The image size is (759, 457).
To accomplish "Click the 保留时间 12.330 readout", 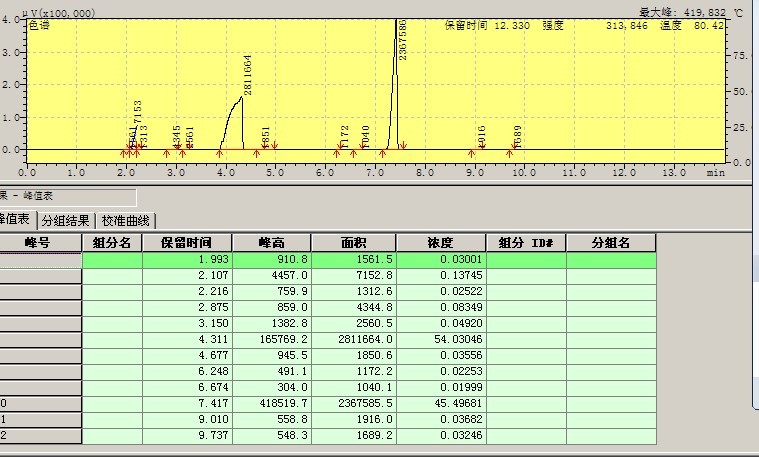I will (x=487, y=25).
